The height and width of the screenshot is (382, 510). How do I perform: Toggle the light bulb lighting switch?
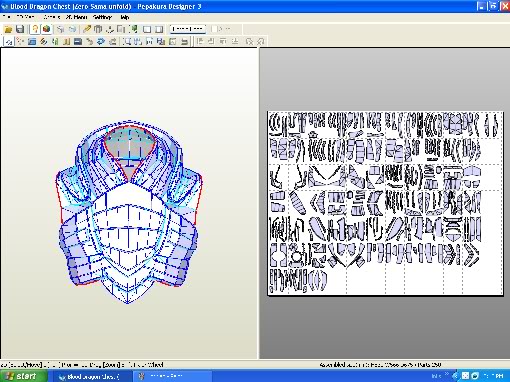tap(35, 29)
